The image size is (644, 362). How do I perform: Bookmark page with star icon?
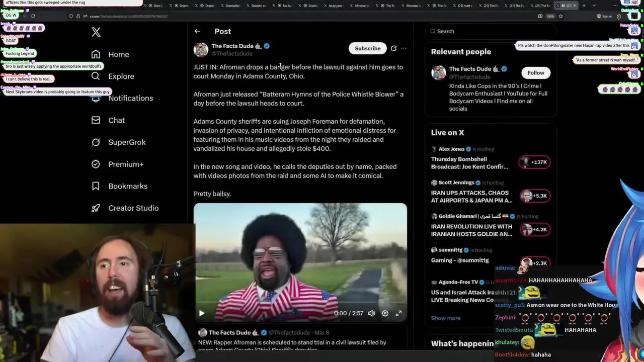point(560,16)
